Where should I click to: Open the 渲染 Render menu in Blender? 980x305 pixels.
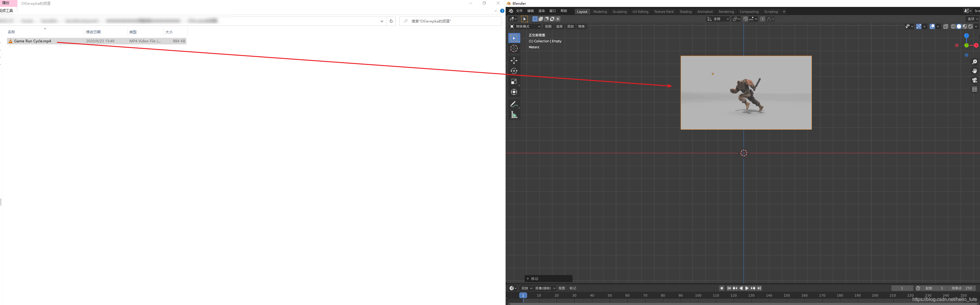click(x=541, y=11)
